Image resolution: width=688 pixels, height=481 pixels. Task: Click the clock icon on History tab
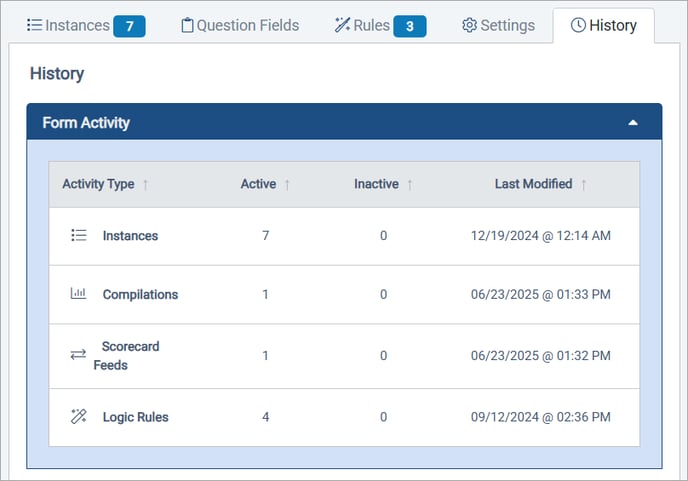tap(577, 26)
